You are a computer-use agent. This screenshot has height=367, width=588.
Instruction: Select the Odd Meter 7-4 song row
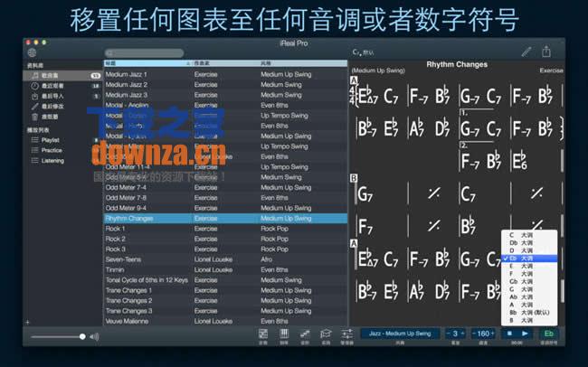point(225,187)
